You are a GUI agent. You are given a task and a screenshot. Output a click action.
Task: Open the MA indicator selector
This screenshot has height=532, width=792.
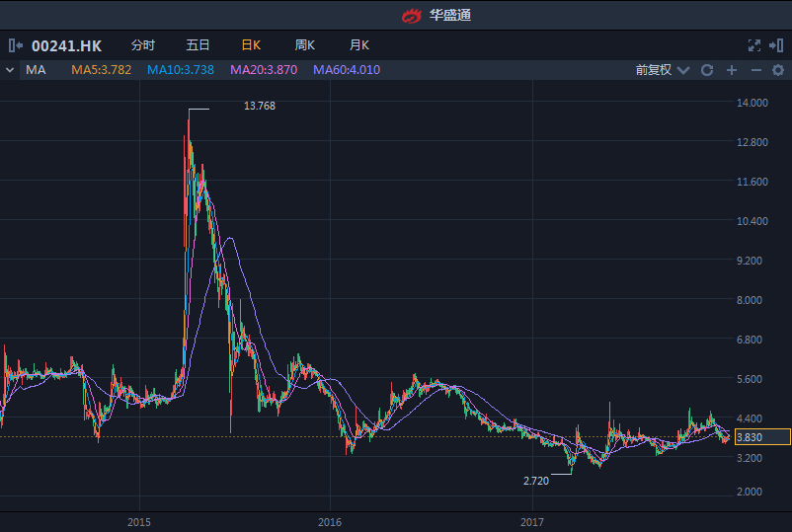[x=37, y=70]
